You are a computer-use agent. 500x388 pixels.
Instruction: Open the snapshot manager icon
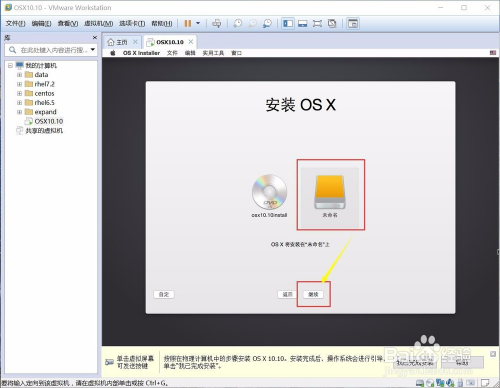pos(267,23)
